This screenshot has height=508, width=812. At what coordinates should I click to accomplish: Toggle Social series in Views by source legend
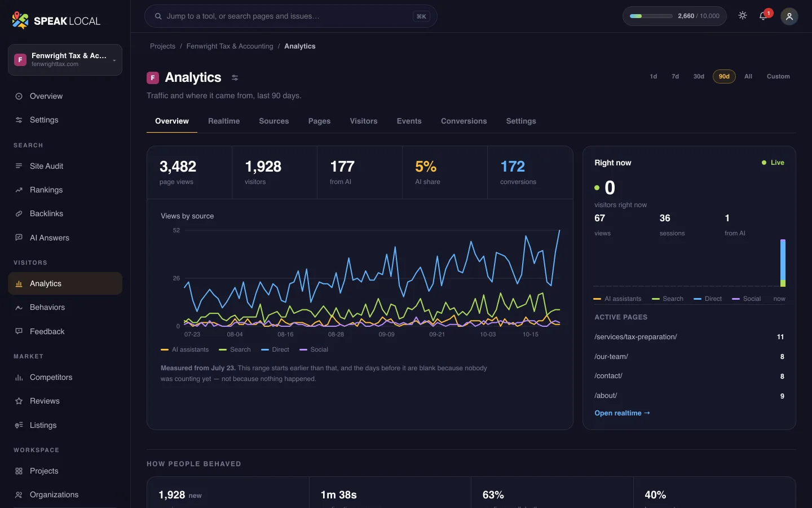[x=314, y=350]
